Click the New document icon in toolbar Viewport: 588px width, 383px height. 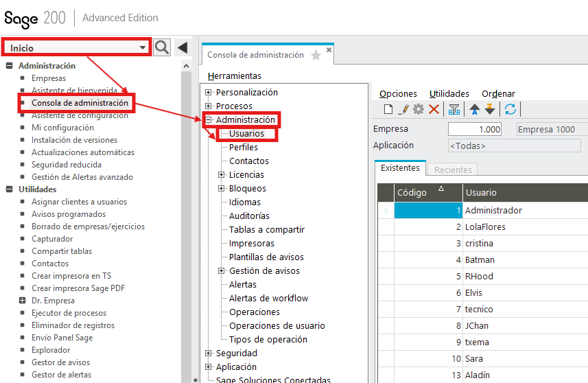[388, 109]
